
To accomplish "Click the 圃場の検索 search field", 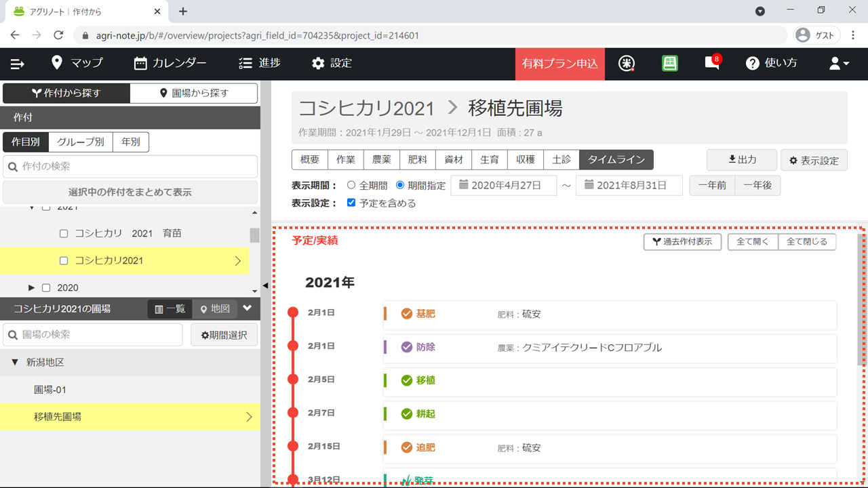I will pos(93,334).
